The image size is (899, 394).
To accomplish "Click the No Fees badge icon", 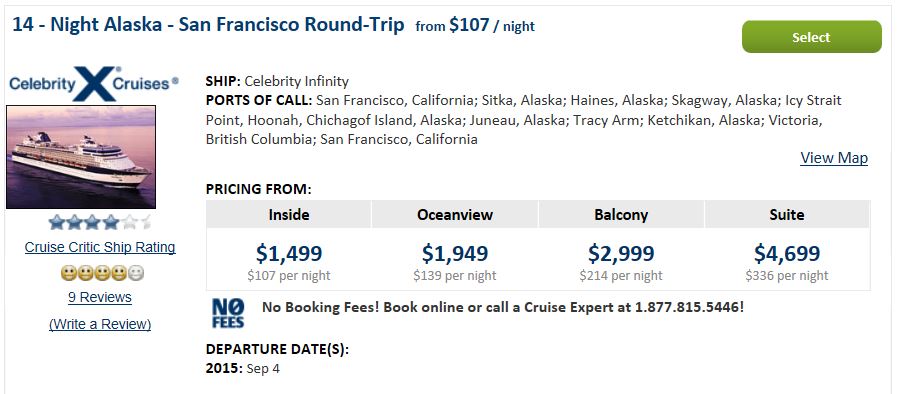I will 228,313.
